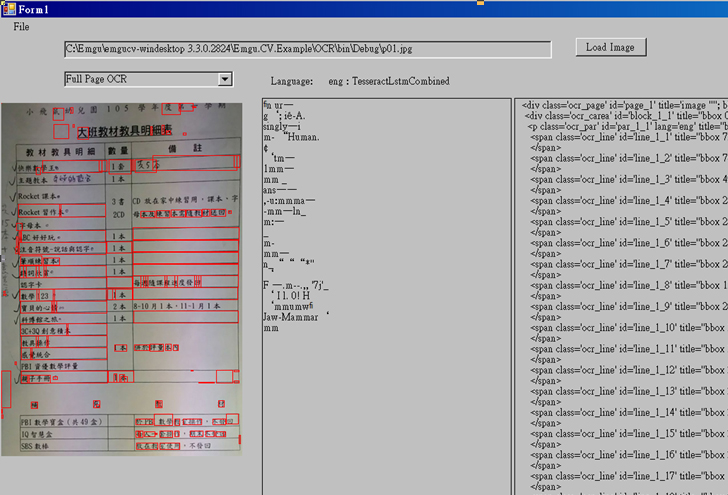The image size is (728, 495).
Task: Click the 'Jaw-Mammar' line in OCR output
Action: pyautogui.click(x=291, y=316)
